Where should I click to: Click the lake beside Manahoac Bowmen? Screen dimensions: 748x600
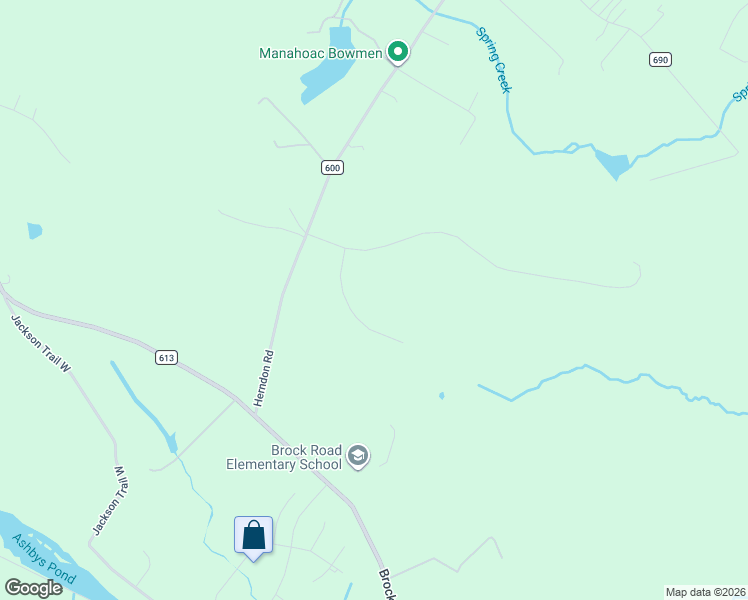[328, 67]
